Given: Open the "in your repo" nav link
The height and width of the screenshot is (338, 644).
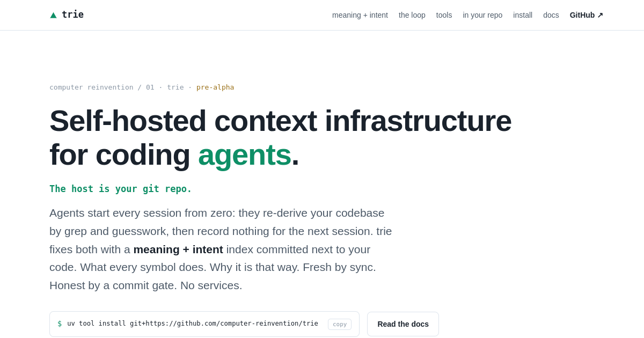Looking at the screenshot, I should point(482,15).
